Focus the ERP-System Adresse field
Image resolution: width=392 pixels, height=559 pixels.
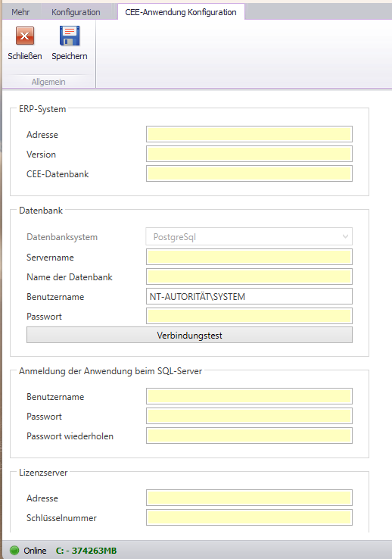(249, 134)
